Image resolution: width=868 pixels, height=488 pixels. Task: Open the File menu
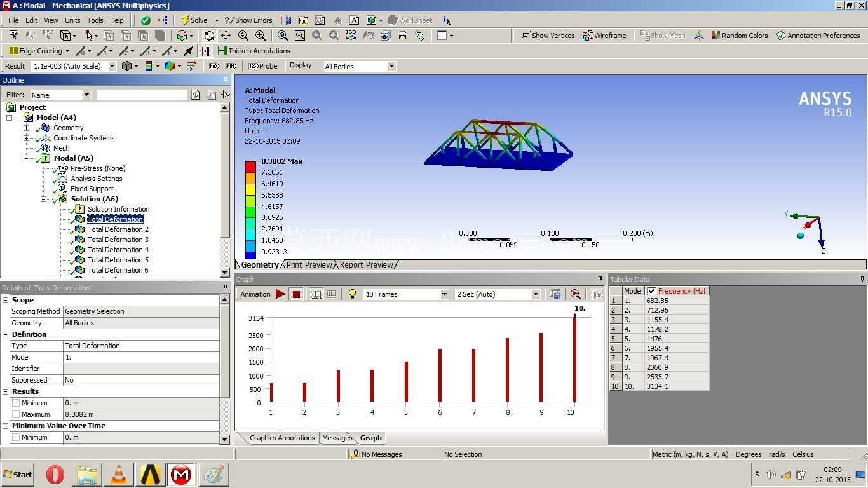13,20
